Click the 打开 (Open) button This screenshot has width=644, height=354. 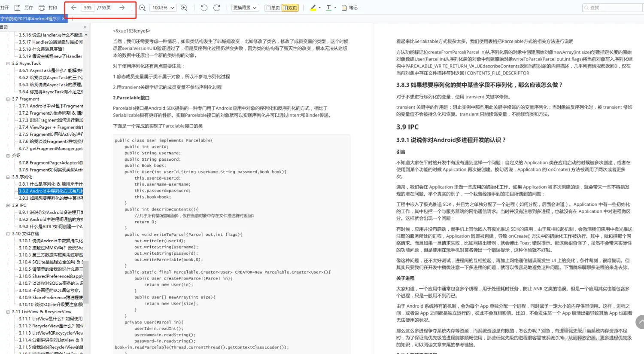click(x=5, y=8)
